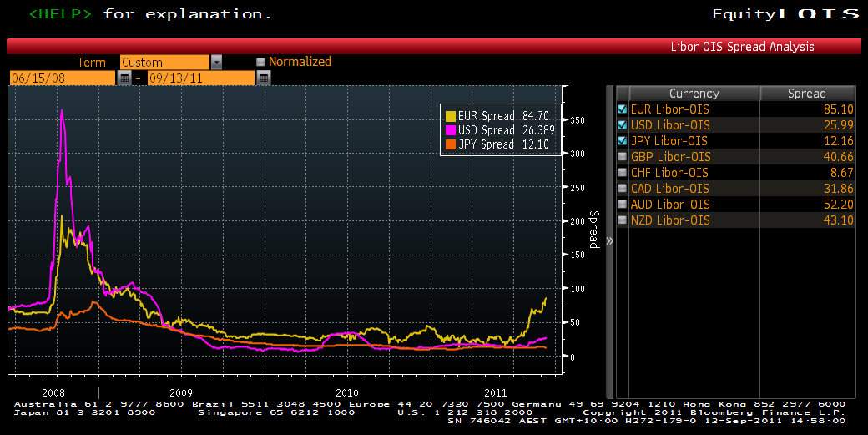Open the Term dropdown arrow beside Custom
Screen dimensions: 868x435
[216, 62]
